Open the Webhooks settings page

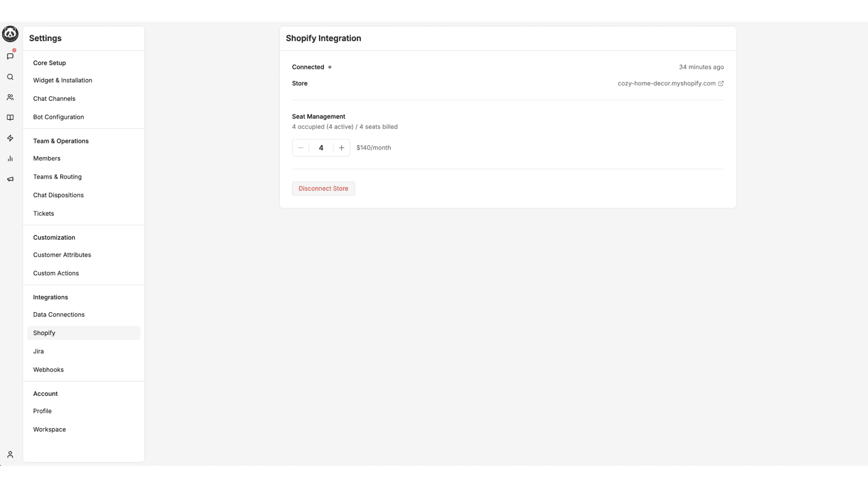(x=48, y=369)
